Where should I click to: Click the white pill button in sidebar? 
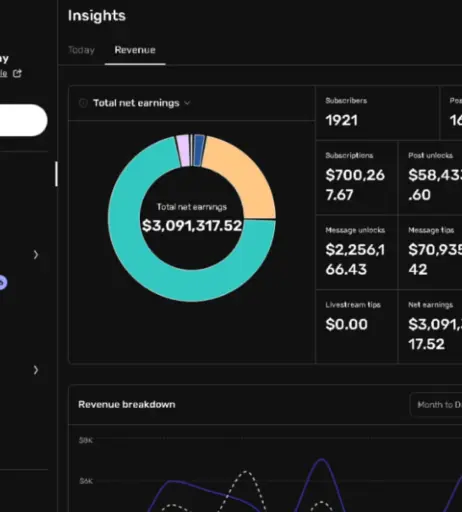tap(23, 120)
